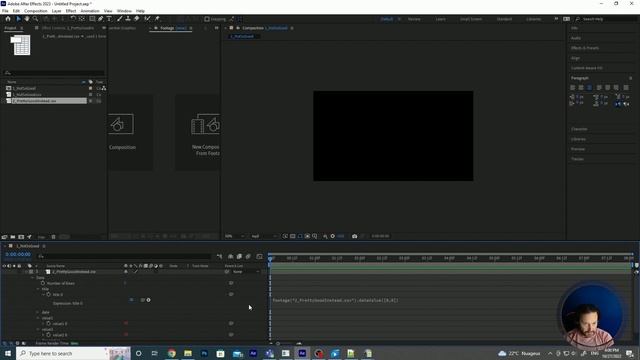Image resolution: width=640 pixels, height=360 pixels.
Task: Open the expression language menu arrow for title 0
Action: click(x=149, y=300)
